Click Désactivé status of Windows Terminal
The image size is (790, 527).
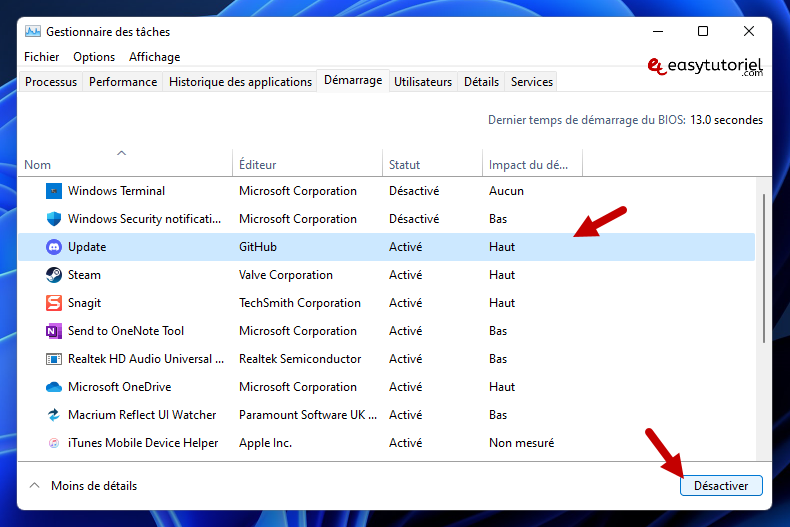click(414, 191)
